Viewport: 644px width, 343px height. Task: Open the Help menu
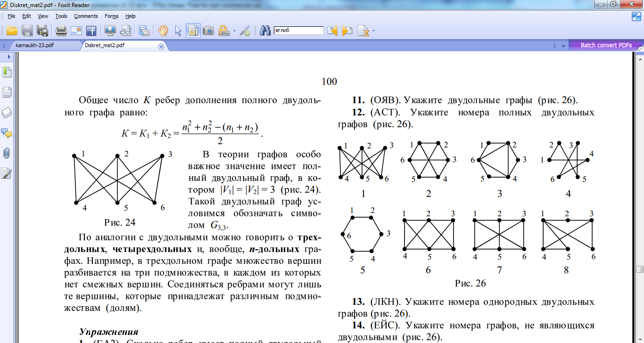click(x=131, y=16)
